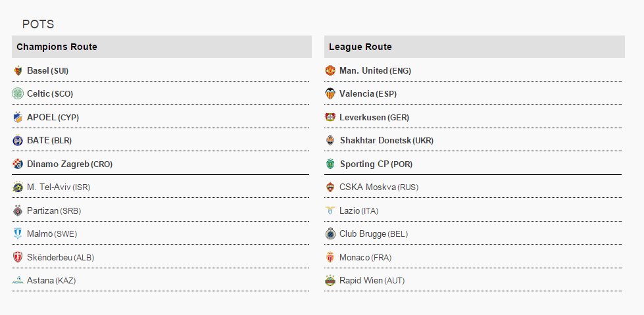Go to the Lazio team page
644x315 pixels.
[350, 211]
